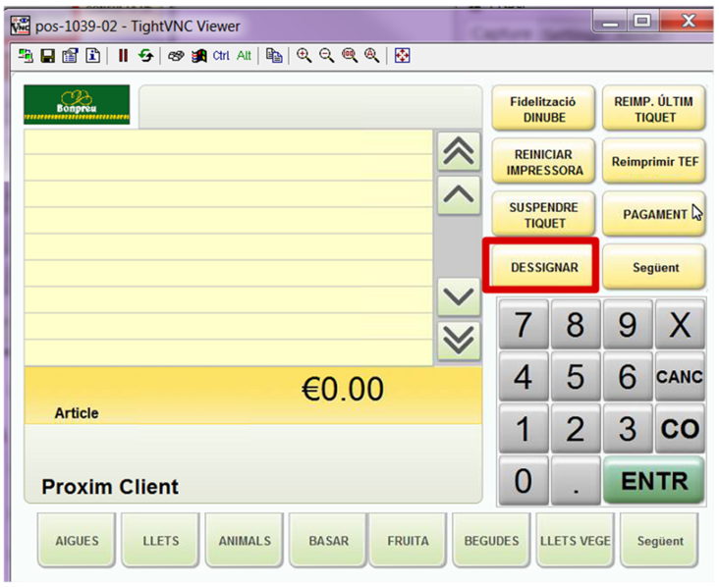Toggle the full screen toolbar icon
This screenshot has height=588, width=719.
(402, 56)
